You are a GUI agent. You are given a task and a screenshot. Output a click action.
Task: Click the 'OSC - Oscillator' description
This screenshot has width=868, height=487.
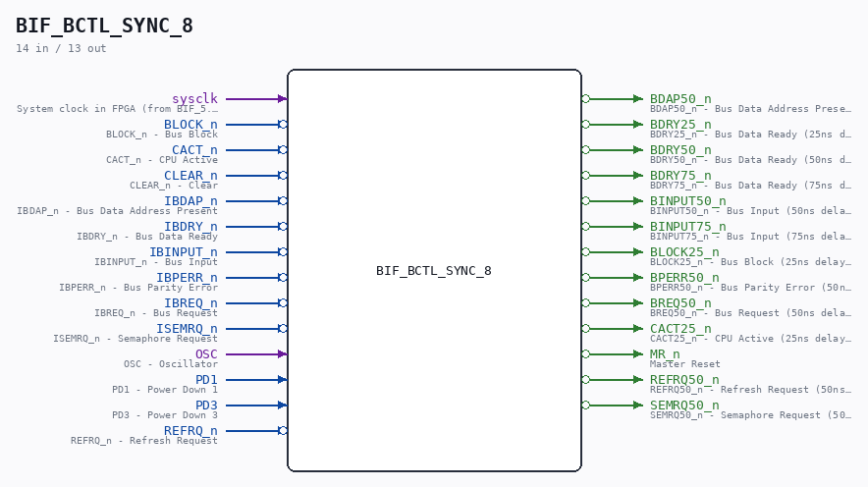click(x=171, y=363)
